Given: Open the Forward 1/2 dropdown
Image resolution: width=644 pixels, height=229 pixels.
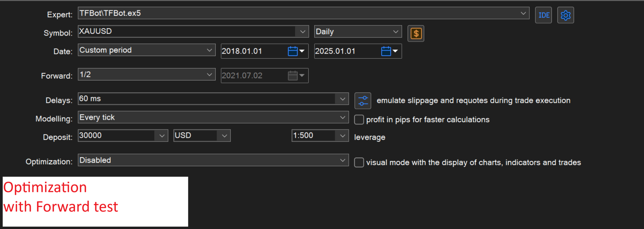Looking at the screenshot, I should point(147,74).
